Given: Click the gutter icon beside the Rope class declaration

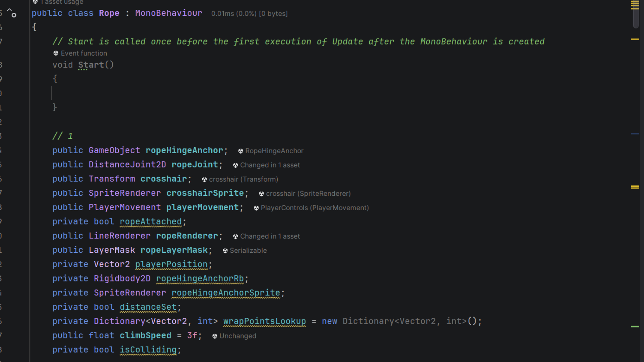Looking at the screenshot, I should (12, 13).
